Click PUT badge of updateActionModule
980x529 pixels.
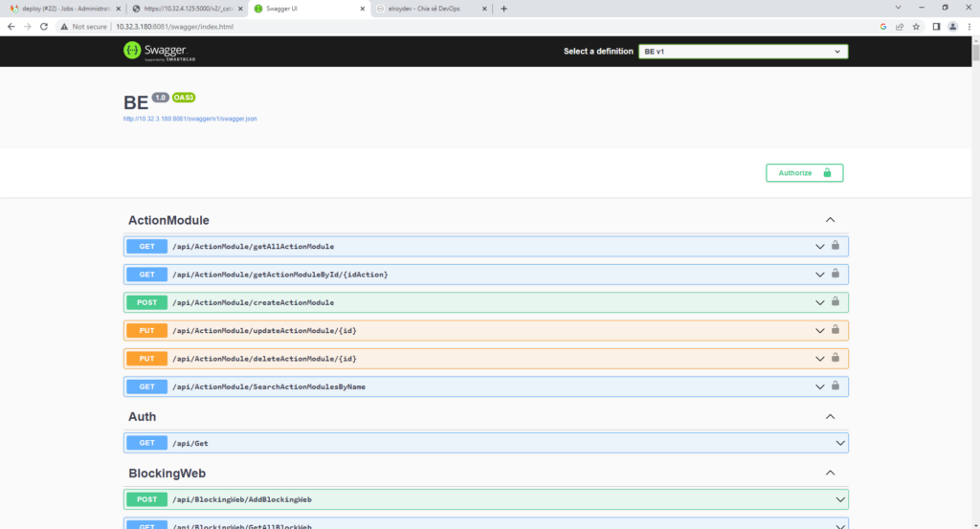point(146,330)
